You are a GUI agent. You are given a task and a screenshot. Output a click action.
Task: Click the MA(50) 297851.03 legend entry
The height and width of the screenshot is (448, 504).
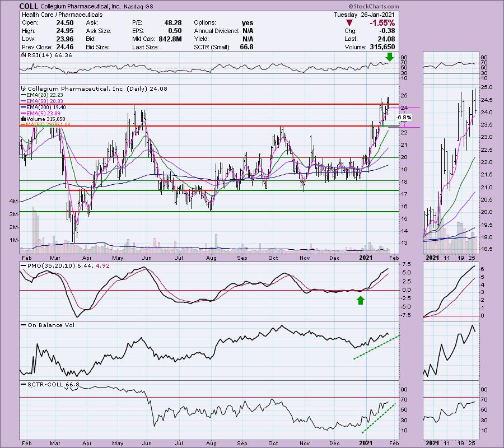(49, 125)
